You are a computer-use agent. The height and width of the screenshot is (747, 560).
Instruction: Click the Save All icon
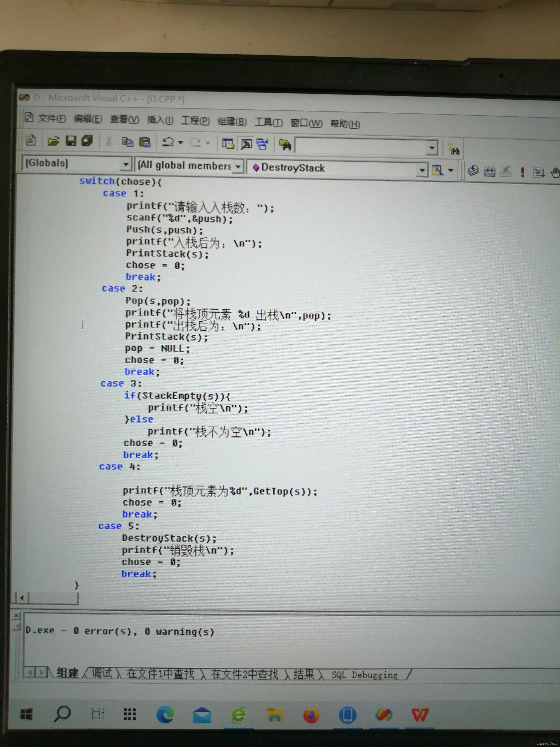(87, 141)
